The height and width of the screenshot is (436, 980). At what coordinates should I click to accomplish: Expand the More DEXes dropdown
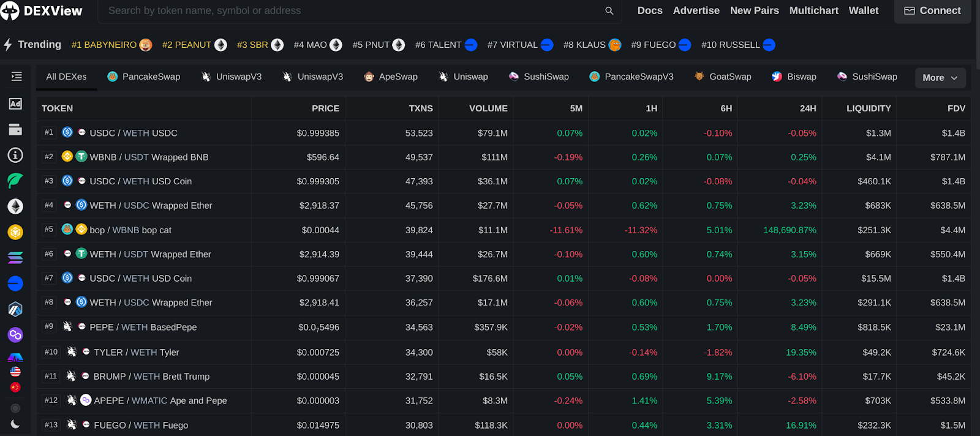coord(940,78)
